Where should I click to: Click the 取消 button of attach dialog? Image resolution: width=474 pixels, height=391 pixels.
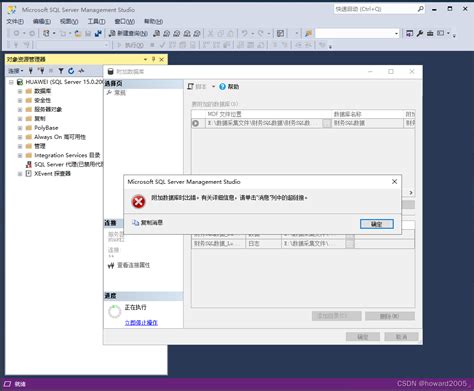[x=401, y=337]
